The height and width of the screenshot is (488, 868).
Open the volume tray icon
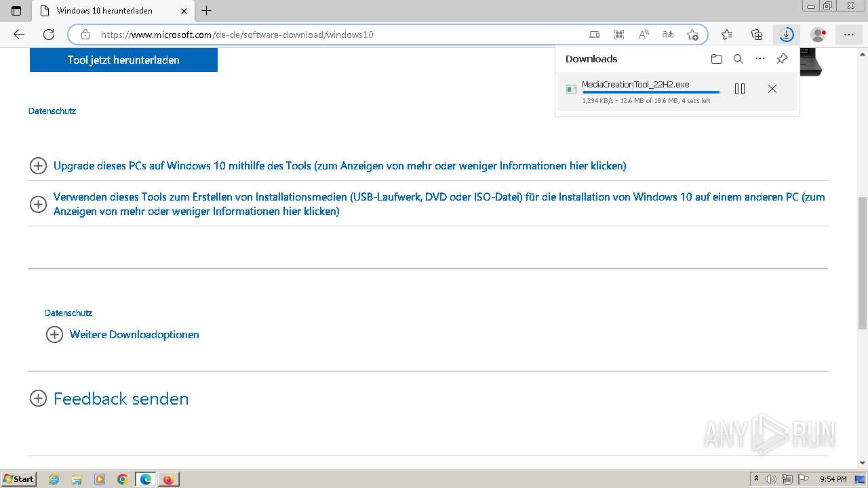[x=772, y=479]
